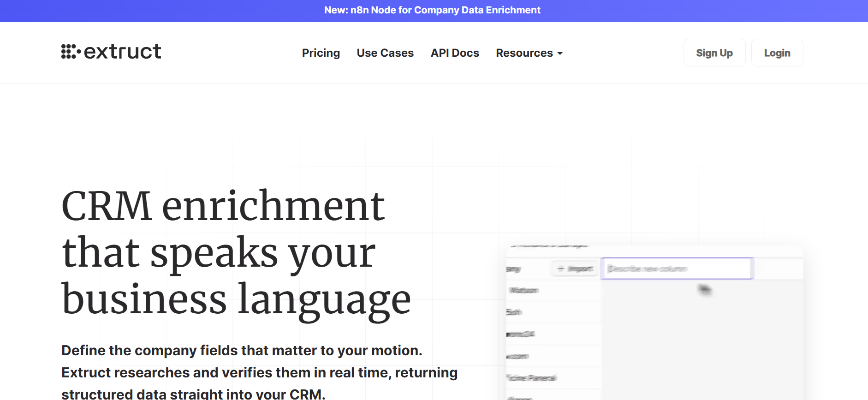Open API Docs link
868x400 pixels.
tap(455, 53)
